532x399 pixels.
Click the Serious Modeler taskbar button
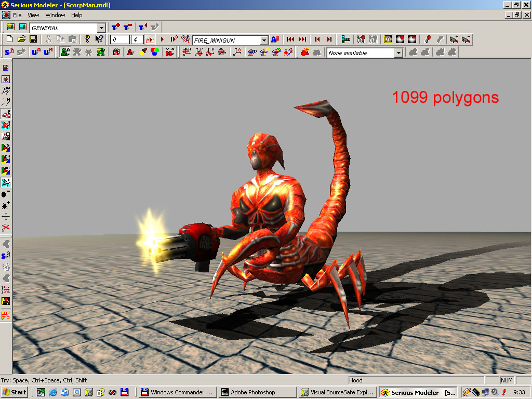[418, 392]
